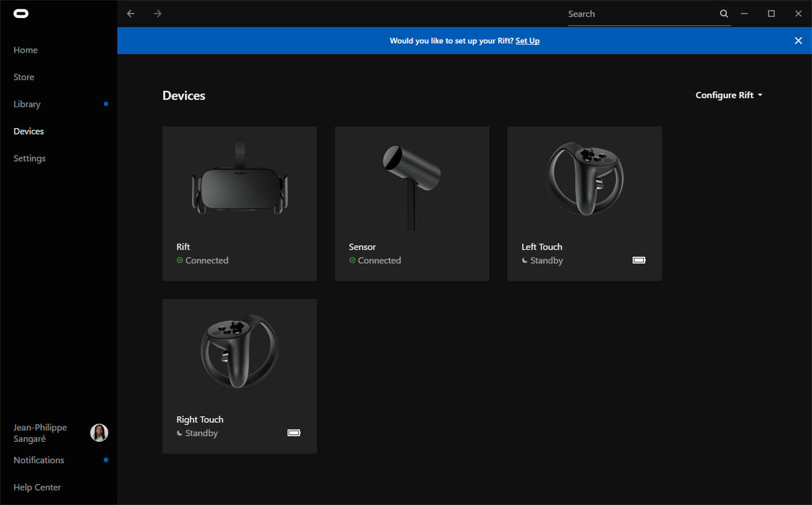Click the Notifications blue dot indicator

[105, 460]
